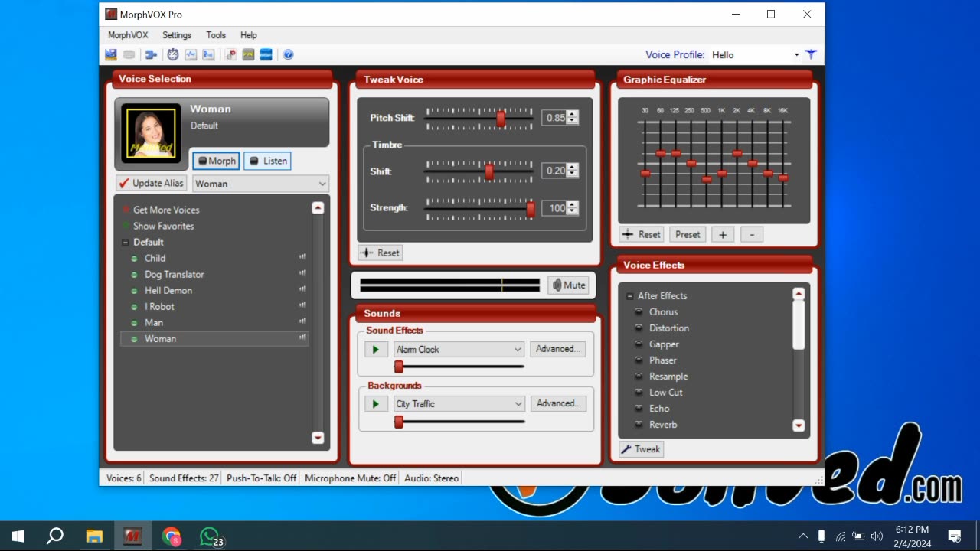Screen dimensions: 980x551
Task: Play the City Traffic background
Action: (x=375, y=404)
